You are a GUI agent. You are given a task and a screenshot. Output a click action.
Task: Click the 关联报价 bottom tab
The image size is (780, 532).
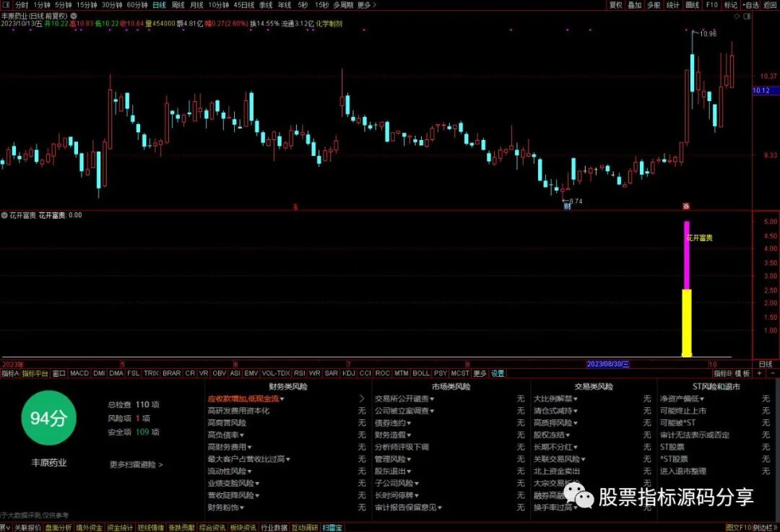coord(27,528)
